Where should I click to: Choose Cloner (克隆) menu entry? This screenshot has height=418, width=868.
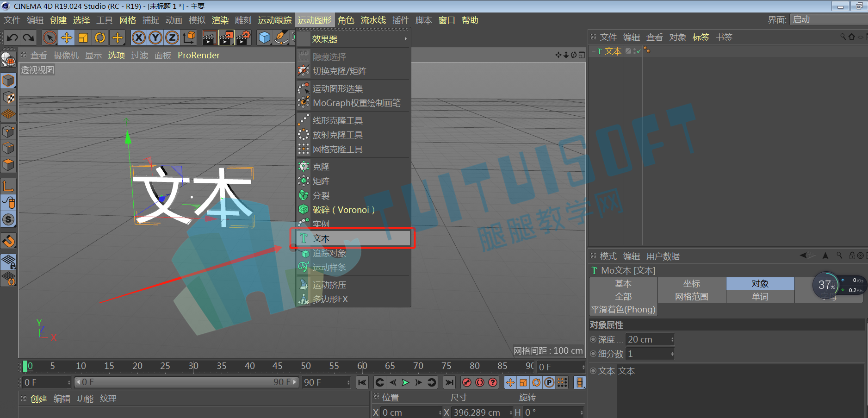click(x=353, y=167)
